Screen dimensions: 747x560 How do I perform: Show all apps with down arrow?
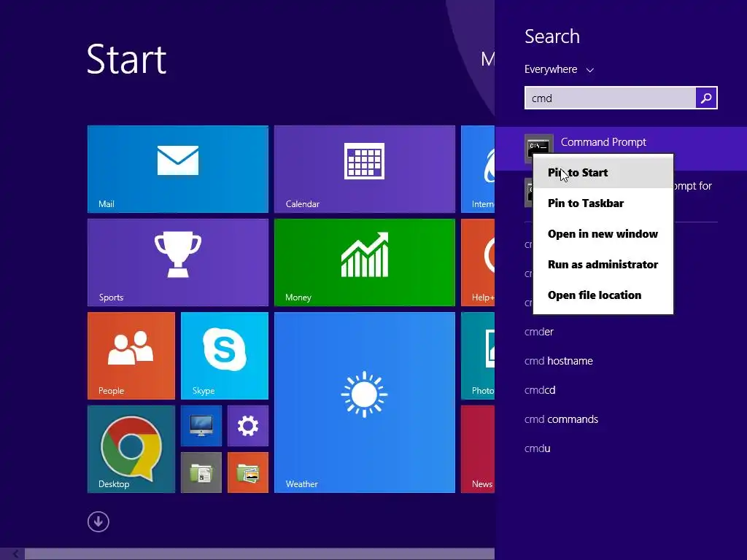[x=98, y=522]
